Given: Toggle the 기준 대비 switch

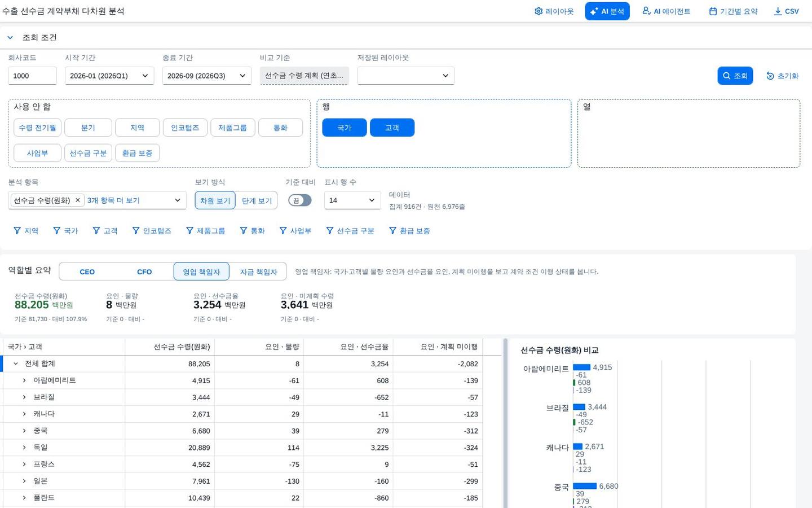Looking at the screenshot, I should [x=299, y=200].
